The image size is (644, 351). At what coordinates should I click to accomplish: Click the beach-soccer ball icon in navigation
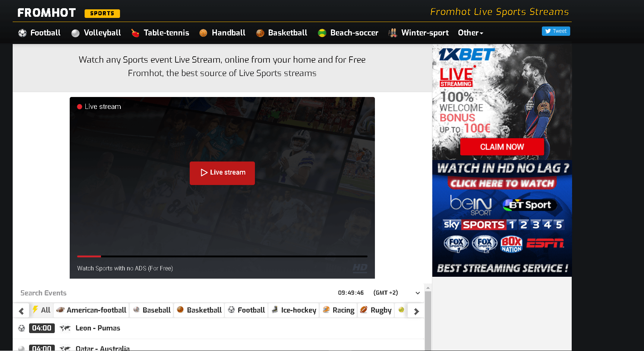coord(322,33)
